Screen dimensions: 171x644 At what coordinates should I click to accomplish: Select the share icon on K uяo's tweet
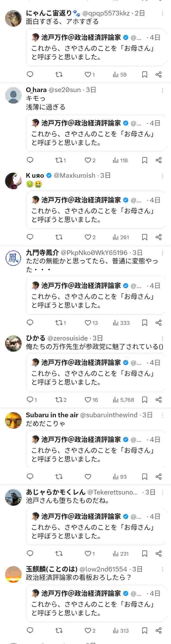click(x=158, y=237)
